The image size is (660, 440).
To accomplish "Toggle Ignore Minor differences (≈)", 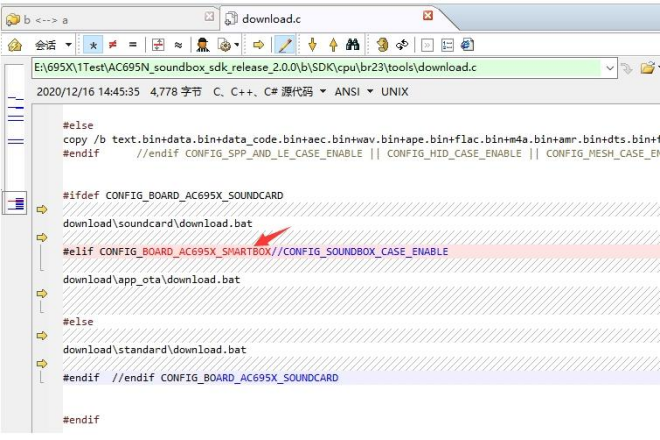I will click(x=178, y=45).
